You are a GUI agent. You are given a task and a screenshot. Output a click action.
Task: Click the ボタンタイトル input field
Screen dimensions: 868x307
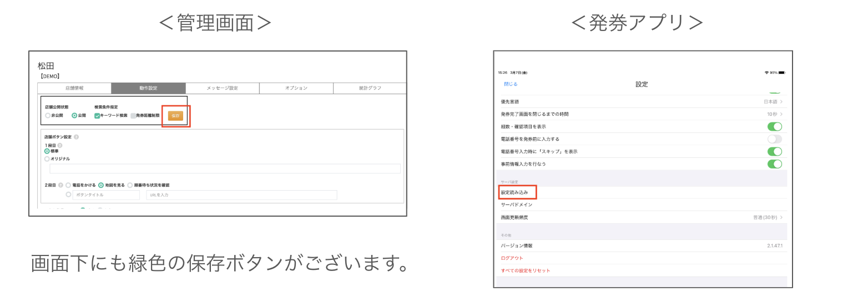pos(106,195)
